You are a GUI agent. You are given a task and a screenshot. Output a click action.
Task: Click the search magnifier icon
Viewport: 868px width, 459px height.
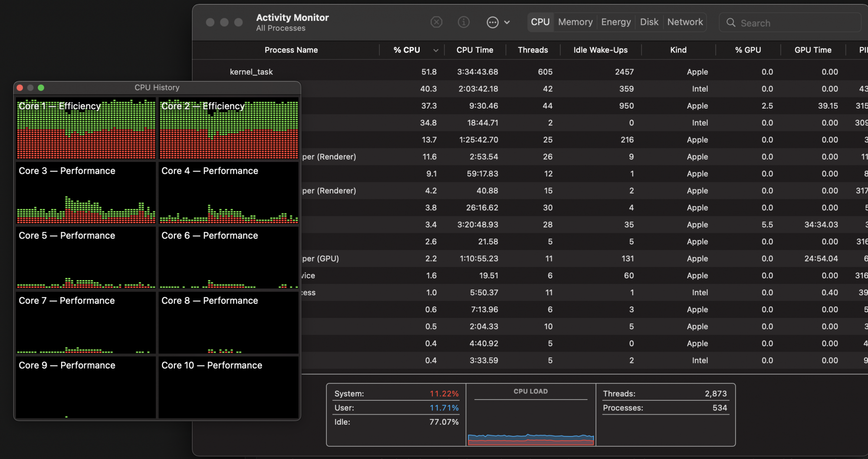coord(731,23)
